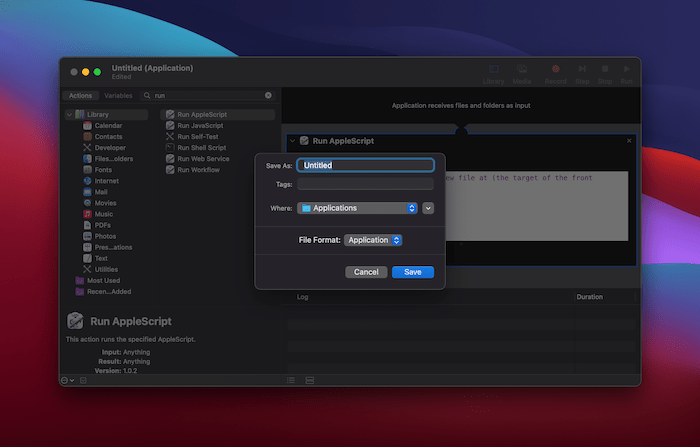Click the Duration column header
Screen dimensions: 700x447
(589, 297)
